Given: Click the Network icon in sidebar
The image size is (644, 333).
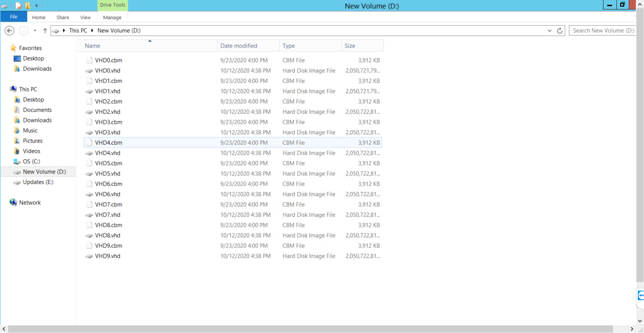Looking at the screenshot, I should [x=13, y=202].
